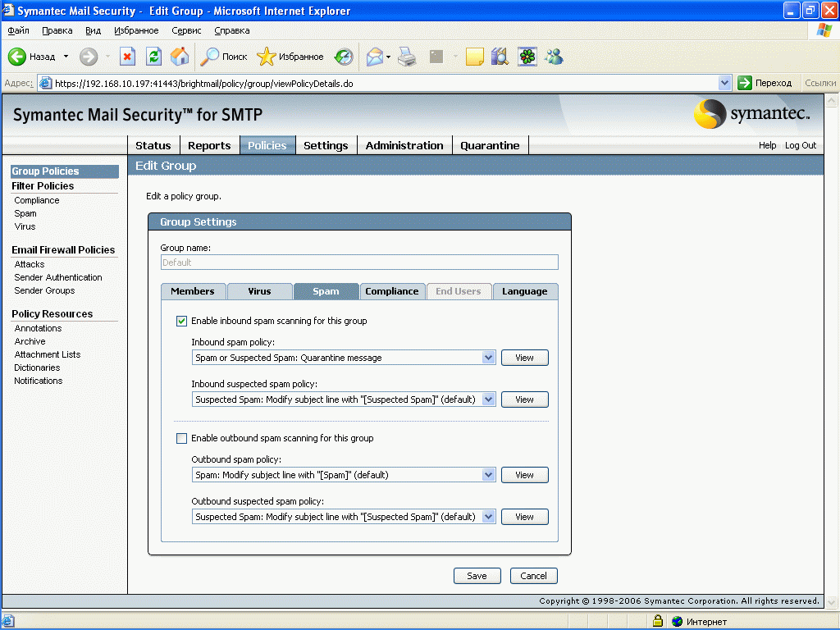Click the Internet zone globe icon
Viewport: 840px width, 630px height.
pyautogui.click(x=677, y=622)
